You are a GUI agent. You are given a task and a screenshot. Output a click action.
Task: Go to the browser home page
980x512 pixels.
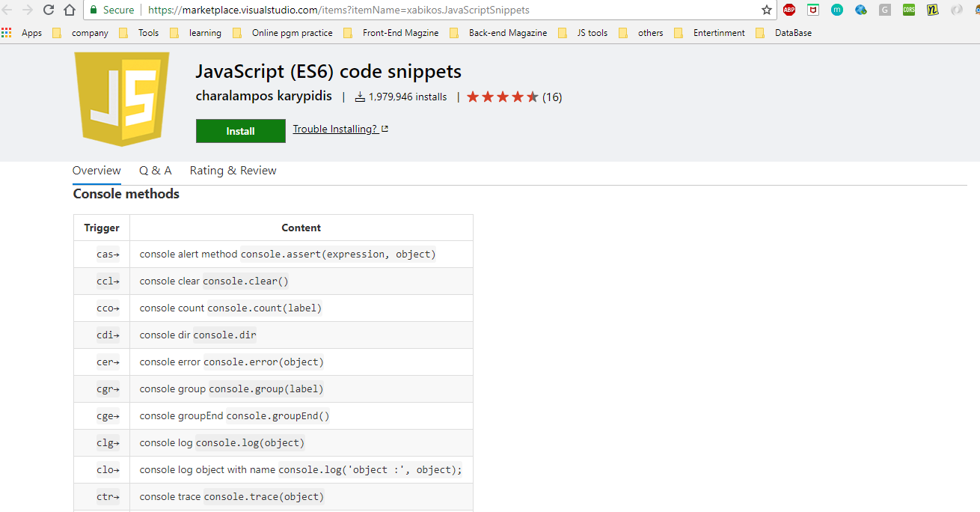point(70,10)
